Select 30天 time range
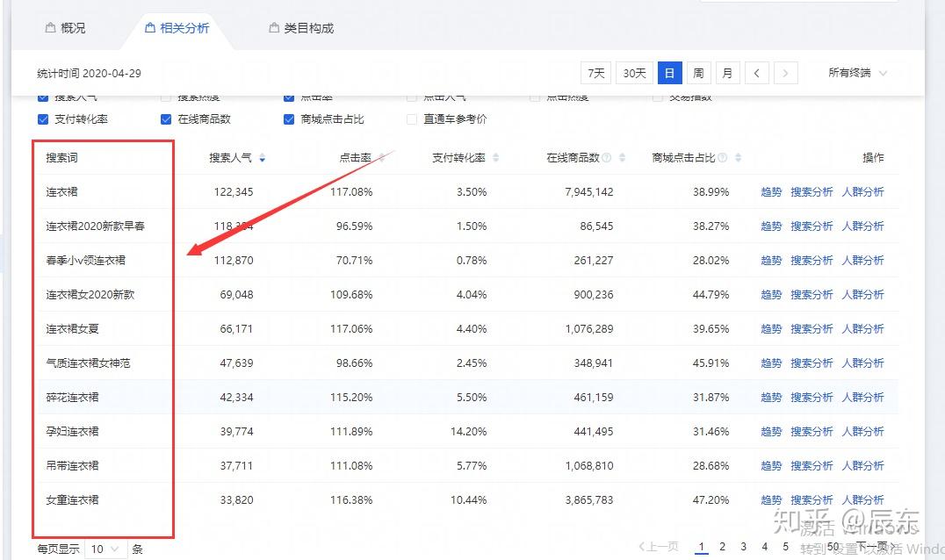 pos(634,73)
